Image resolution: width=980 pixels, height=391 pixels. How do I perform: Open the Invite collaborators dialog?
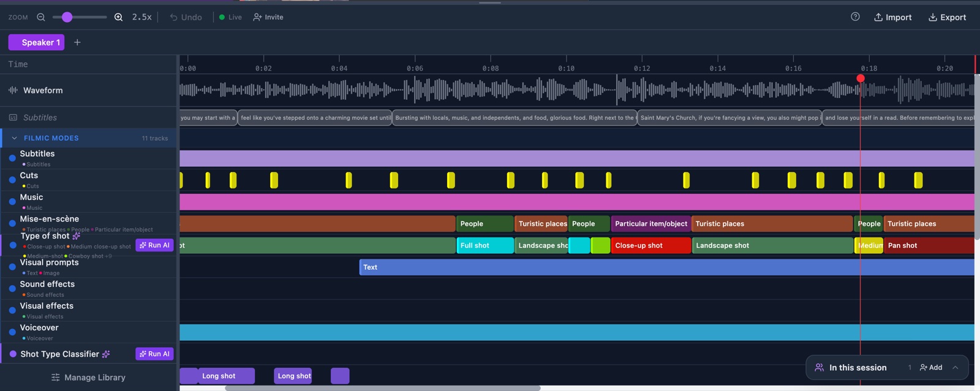(268, 17)
